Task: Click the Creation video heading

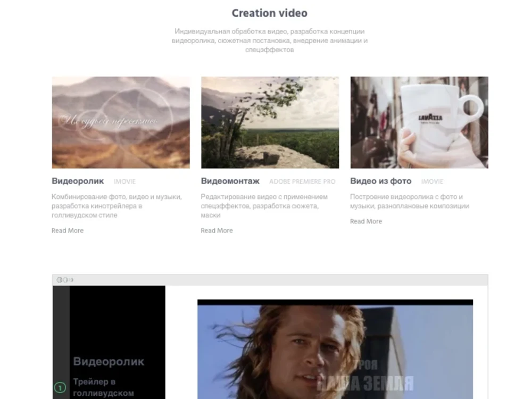Action: [x=270, y=13]
